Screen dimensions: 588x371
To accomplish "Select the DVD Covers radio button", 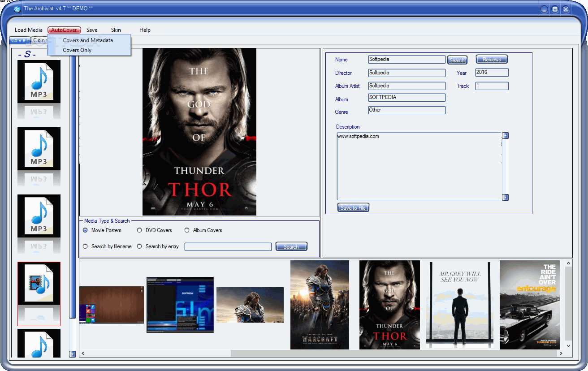I will [x=139, y=230].
